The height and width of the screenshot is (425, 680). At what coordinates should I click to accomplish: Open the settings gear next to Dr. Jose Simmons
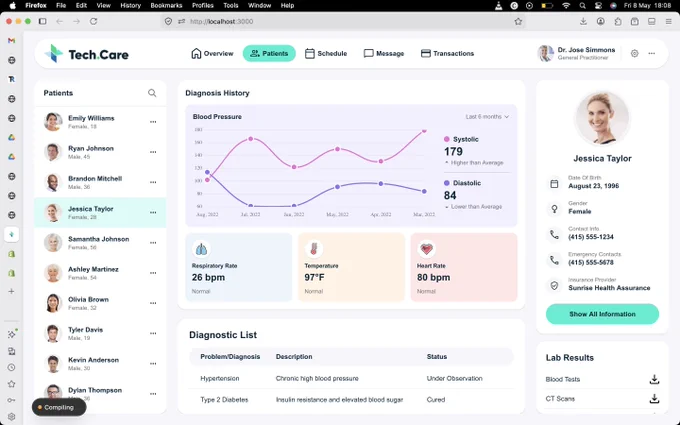pyautogui.click(x=634, y=53)
